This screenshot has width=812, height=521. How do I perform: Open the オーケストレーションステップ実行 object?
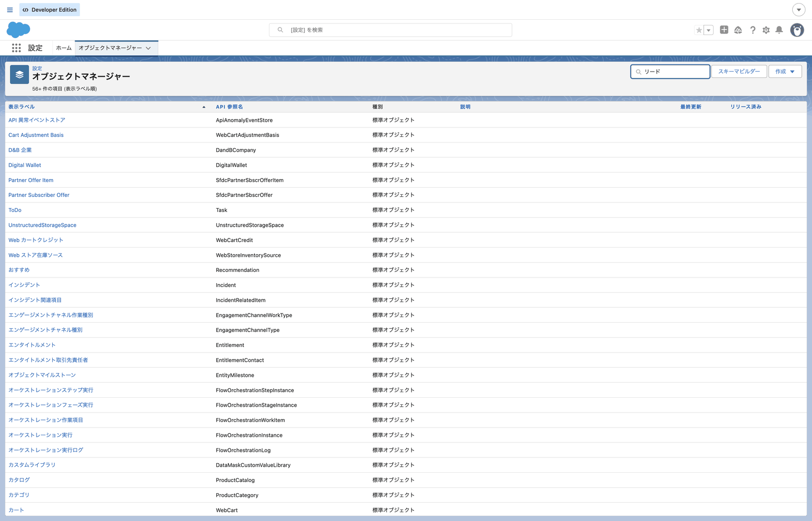click(51, 390)
